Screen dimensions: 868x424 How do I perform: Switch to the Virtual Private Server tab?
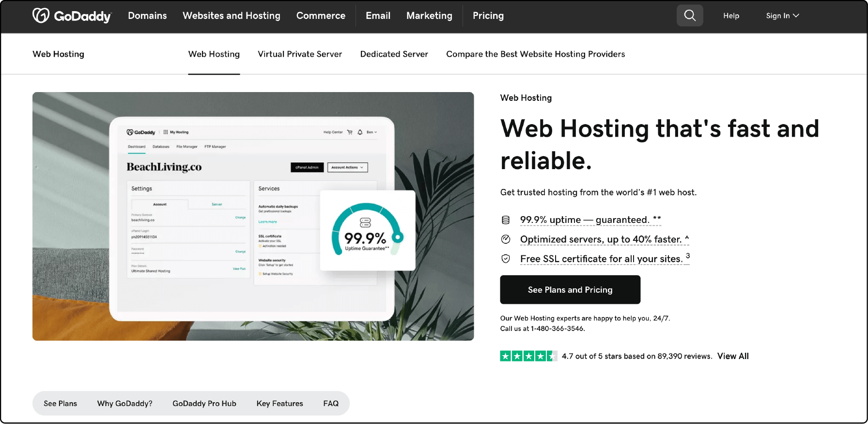[x=300, y=54]
